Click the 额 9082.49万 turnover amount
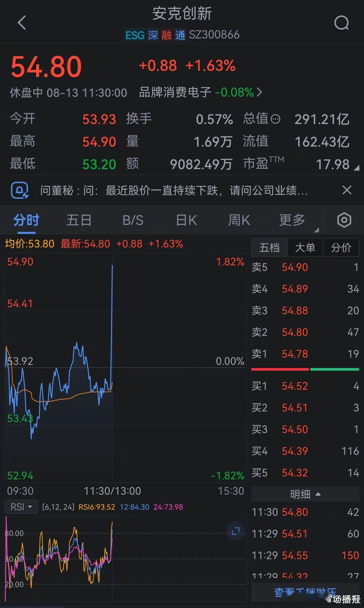The image size is (364, 608). (201, 164)
